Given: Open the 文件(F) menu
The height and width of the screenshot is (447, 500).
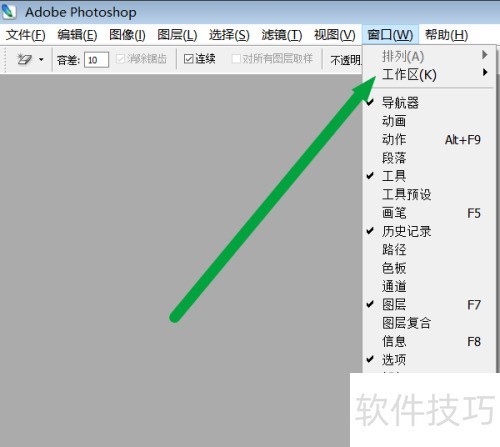Looking at the screenshot, I should click(x=26, y=35).
